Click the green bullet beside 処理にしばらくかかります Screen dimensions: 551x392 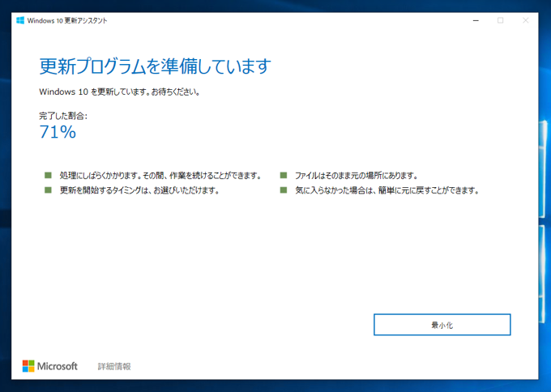[x=48, y=175]
